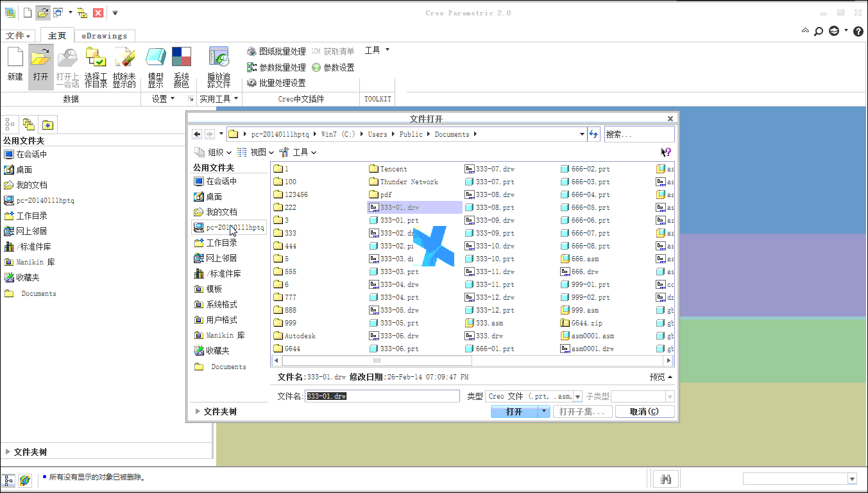
Task: Click the help question mark icon at top right
Action: click(x=858, y=31)
